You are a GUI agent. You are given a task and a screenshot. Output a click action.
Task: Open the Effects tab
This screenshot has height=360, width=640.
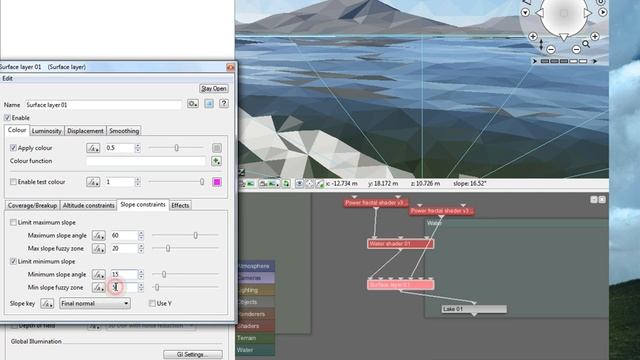(x=180, y=205)
